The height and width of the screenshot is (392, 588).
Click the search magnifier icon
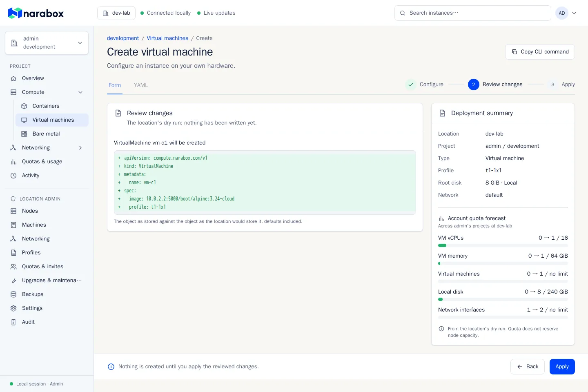[403, 13]
